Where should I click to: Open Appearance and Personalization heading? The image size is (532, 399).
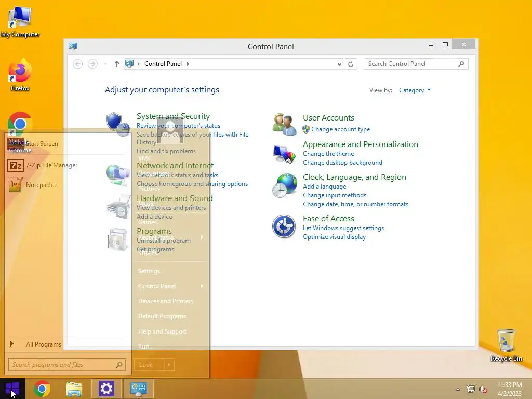pyautogui.click(x=360, y=144)
